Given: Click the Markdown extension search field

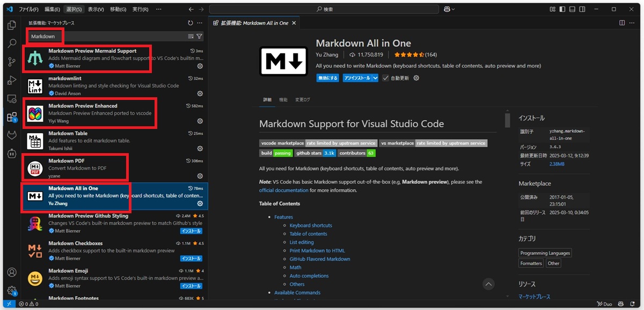Looking at the screenshot, I should [x=107, y=37].
